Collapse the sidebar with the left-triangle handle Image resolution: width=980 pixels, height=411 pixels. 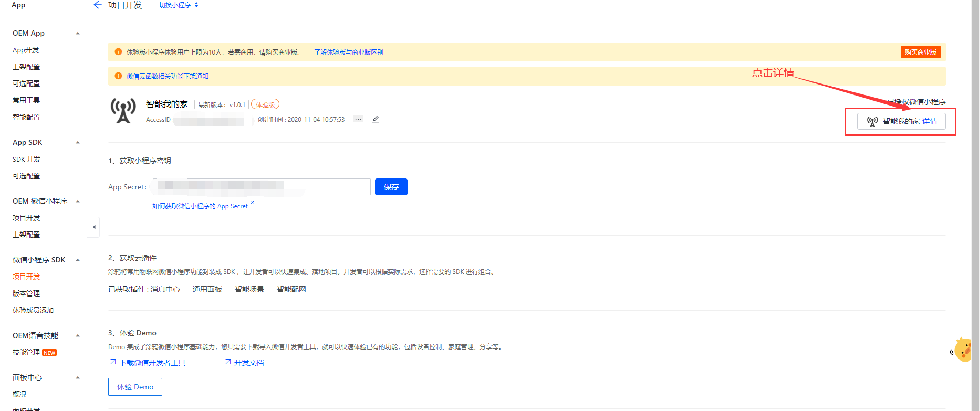[93, 227]
